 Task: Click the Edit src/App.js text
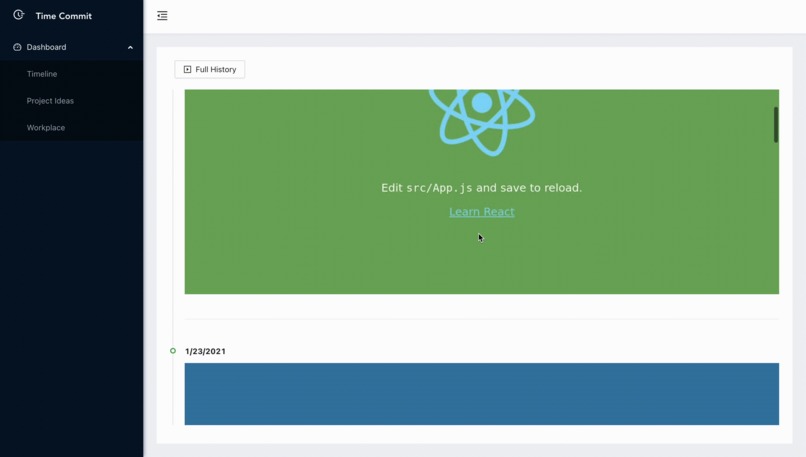(482, 188)
